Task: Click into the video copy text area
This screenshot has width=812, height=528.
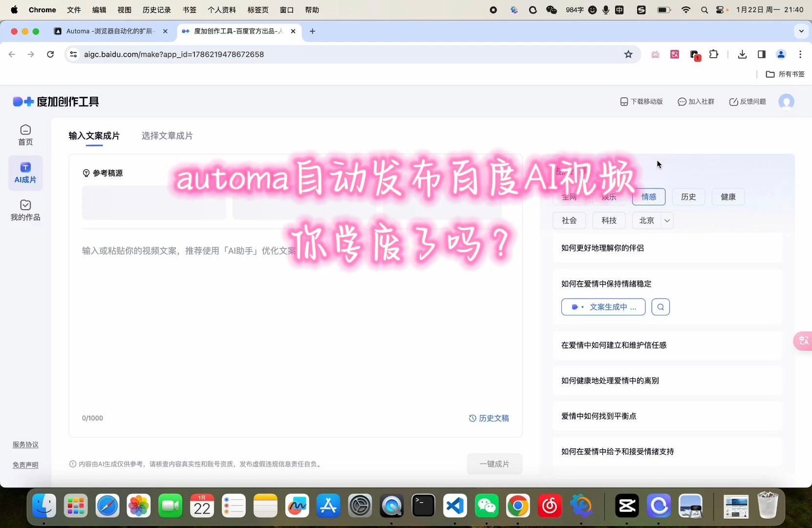Action: [x=295, y=323]
